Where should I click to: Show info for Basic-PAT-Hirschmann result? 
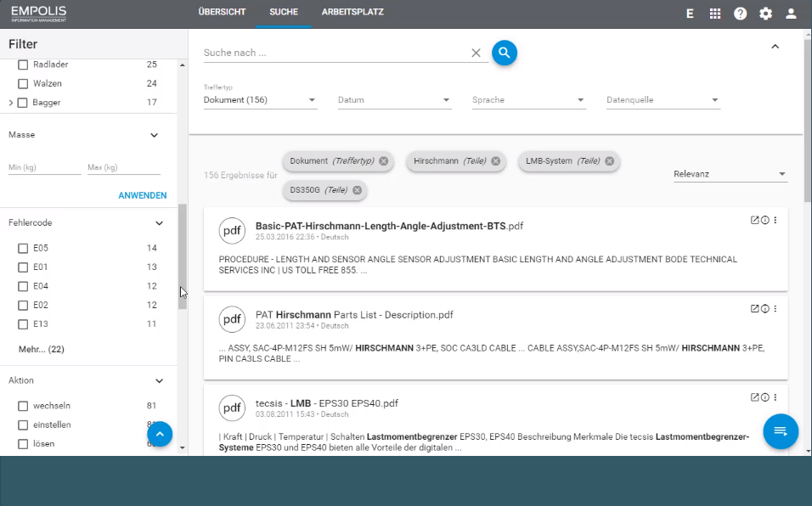pos(765,221)
